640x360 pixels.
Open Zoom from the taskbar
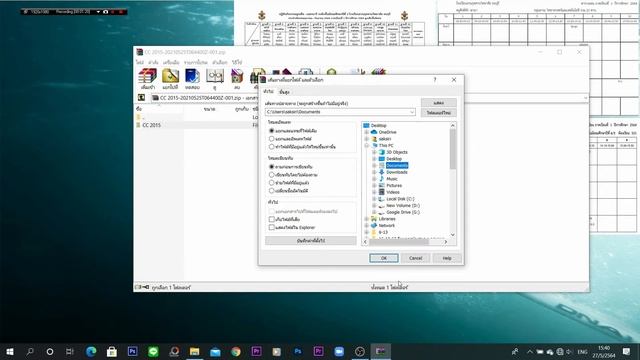[339, 351]
